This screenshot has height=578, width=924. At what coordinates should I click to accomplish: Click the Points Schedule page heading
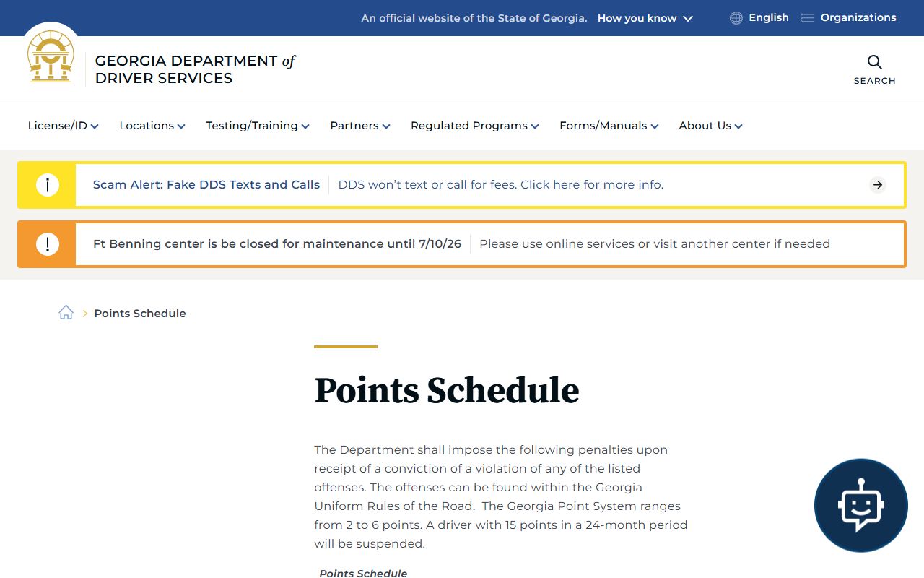(447, 390)
